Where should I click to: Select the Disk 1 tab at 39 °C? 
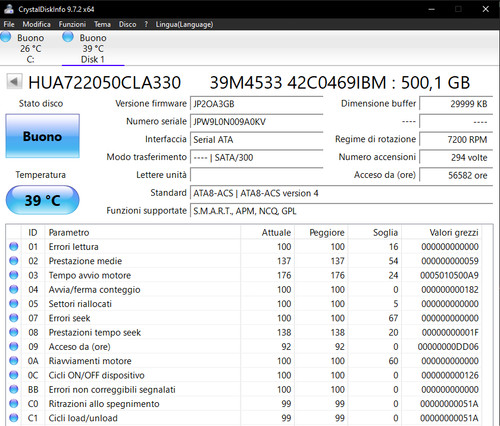[93, 48]
